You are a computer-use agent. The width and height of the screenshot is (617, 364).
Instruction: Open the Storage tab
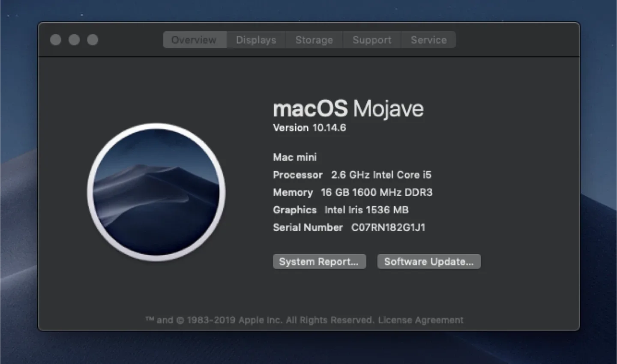tap(314, 40)
